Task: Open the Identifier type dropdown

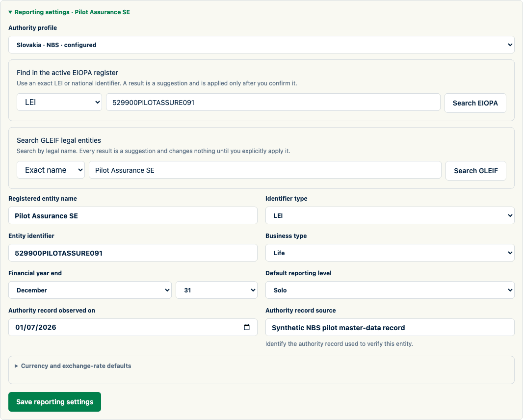Action: [390, 215]
